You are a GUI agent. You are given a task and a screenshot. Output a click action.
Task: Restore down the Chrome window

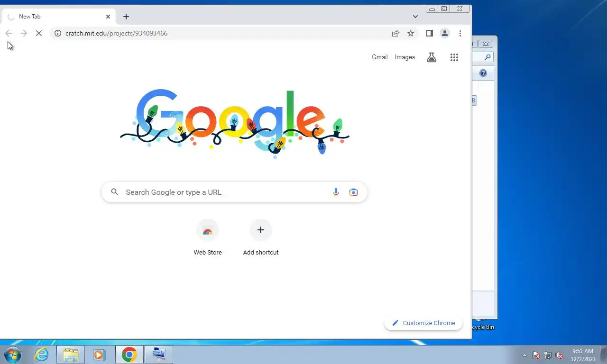(444, 9)
